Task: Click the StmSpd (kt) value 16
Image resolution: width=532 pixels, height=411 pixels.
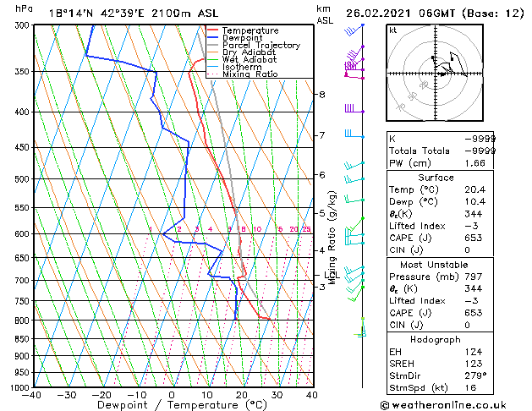Action: point(470,388)
